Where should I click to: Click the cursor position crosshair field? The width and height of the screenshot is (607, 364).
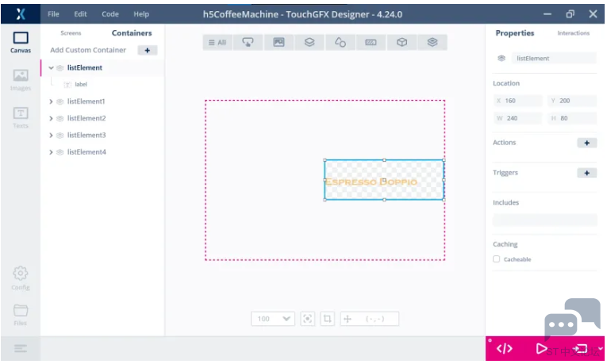[369, 319]
